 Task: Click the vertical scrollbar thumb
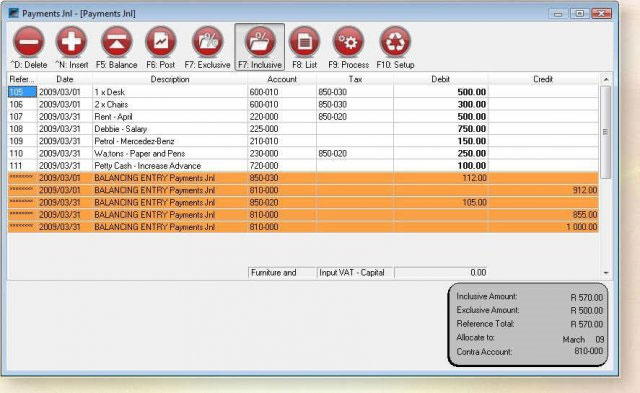coord(606,132)
